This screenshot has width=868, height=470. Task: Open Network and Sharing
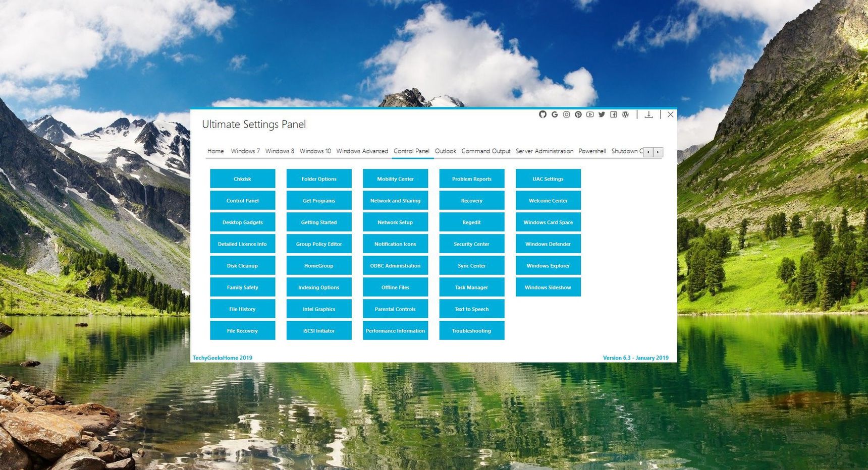tap(396, 200)
